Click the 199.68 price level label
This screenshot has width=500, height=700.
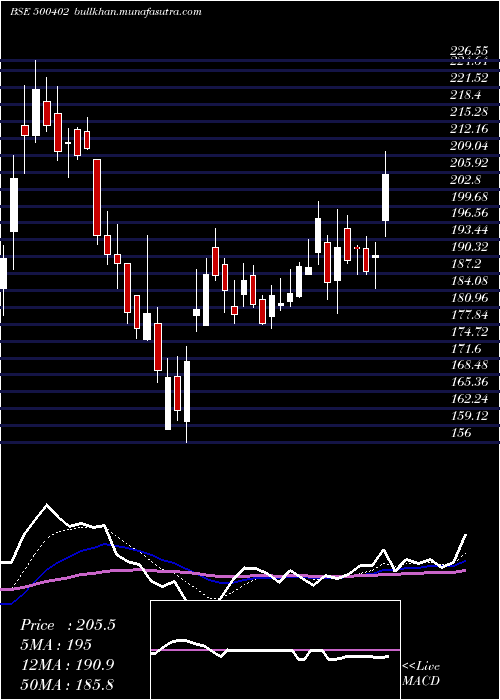point(469,197)
